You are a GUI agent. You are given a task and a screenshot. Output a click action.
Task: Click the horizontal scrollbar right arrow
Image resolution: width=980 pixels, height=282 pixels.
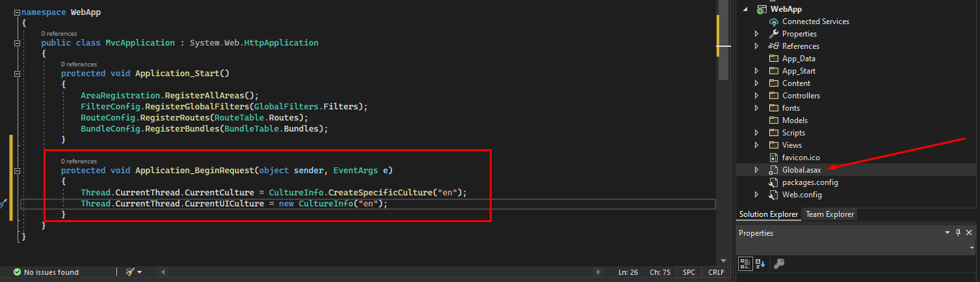click(x=598, y=272)
